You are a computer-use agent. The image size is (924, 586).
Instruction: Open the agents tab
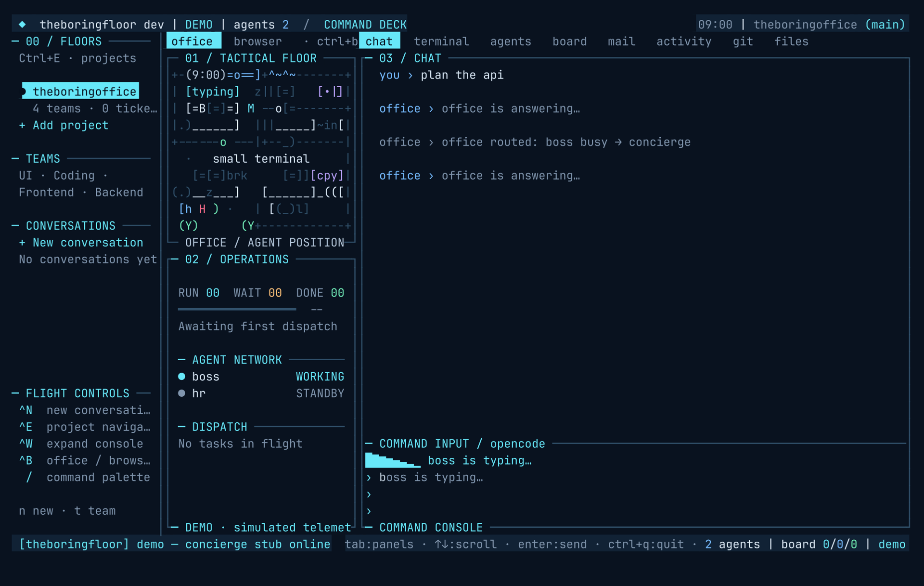coord(511,41)
